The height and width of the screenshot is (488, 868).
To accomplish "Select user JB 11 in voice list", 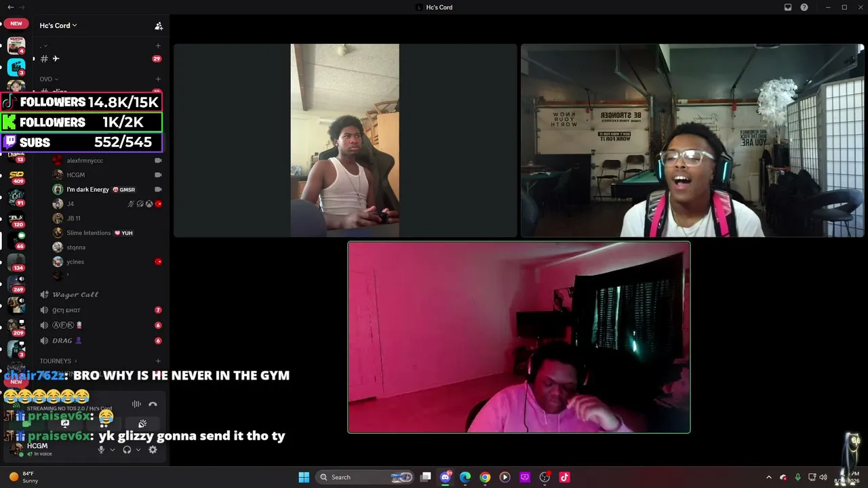I will click(107, 218).
